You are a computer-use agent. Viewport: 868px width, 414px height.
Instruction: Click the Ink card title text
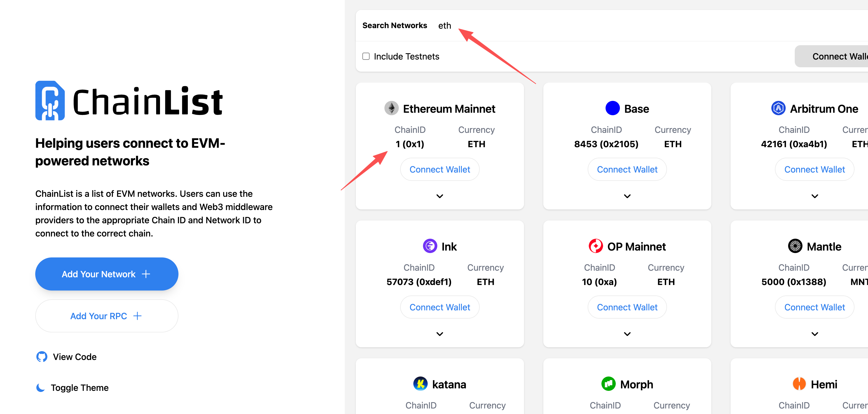click(x=449, y=246)
